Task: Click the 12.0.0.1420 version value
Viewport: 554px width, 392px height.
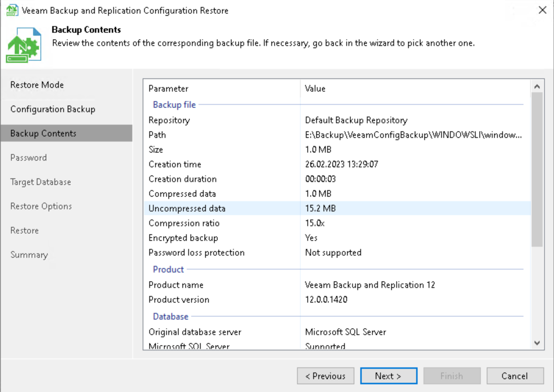Action: (x=326, y=300)
